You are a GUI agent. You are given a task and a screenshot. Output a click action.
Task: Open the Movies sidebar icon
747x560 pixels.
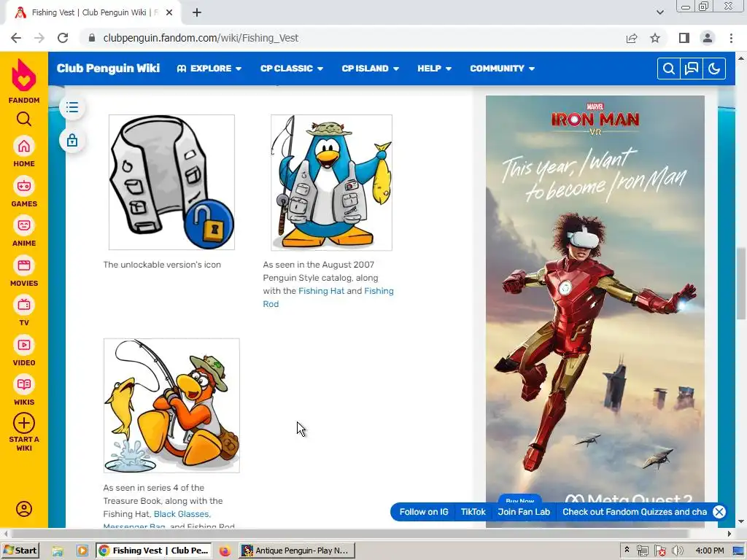point(24,265)
